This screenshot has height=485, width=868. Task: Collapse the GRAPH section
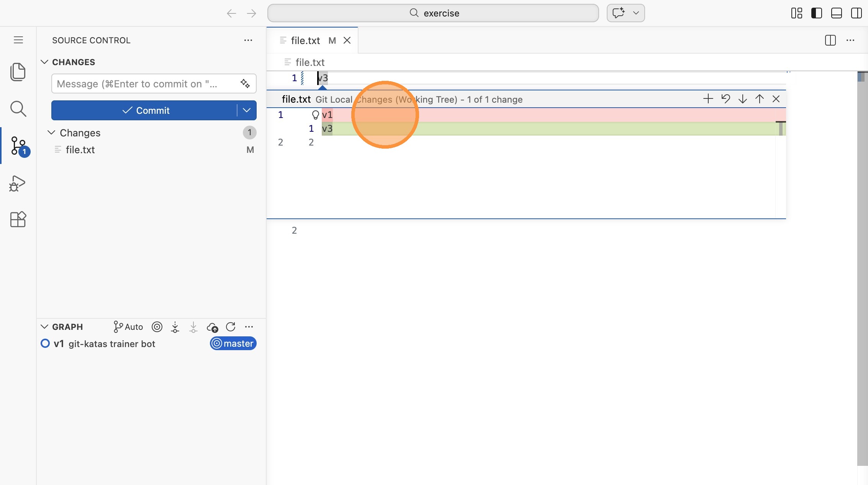coord(44,327)
